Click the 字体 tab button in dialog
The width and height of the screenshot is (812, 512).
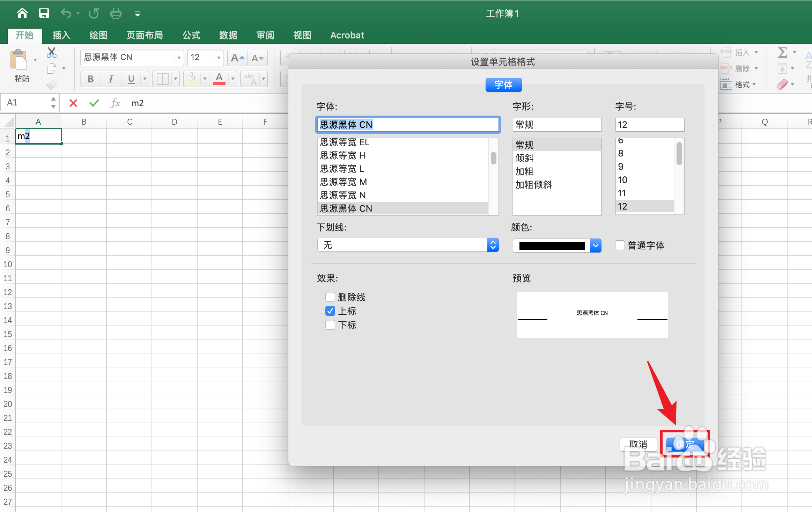[503, 85]
